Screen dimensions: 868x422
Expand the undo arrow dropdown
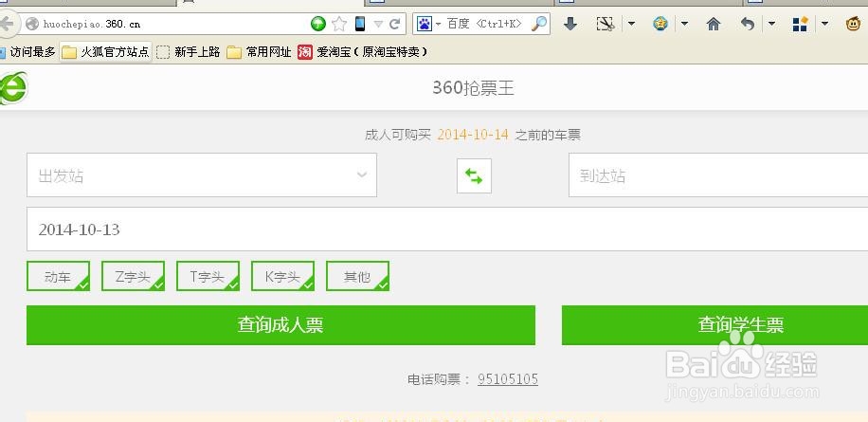(771, 24)
